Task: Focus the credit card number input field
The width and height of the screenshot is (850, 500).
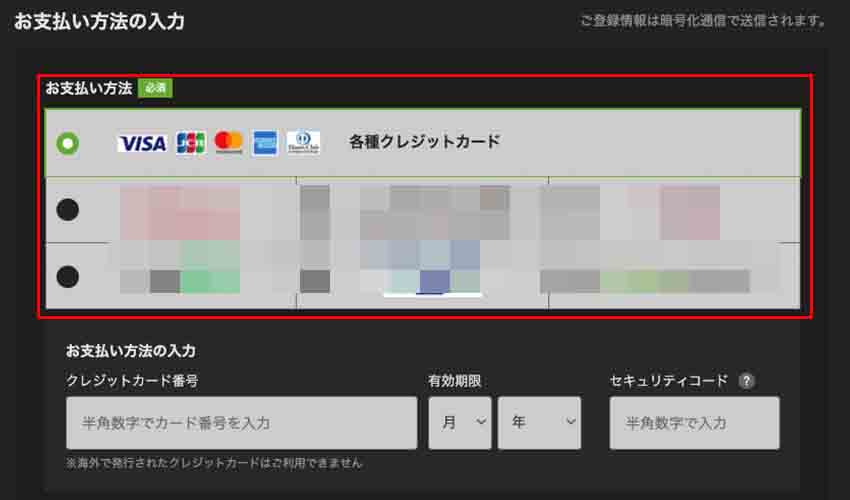Action: [x=242, y=423]
